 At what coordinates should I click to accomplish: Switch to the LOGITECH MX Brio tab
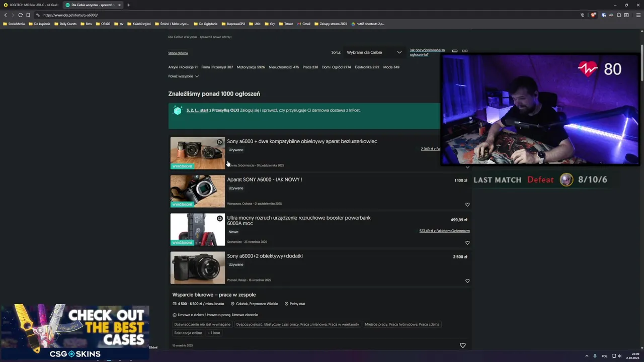30,5
